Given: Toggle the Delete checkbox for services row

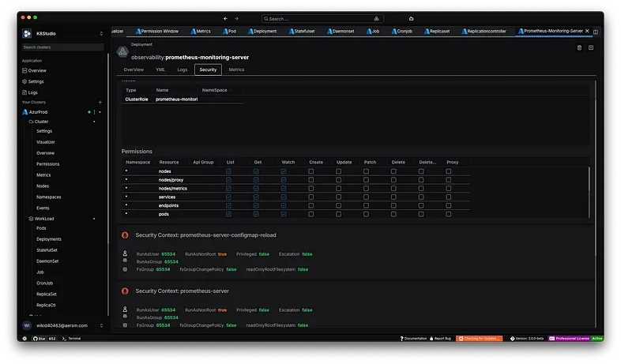Looking at the screenshot, I should click(394, 197).
